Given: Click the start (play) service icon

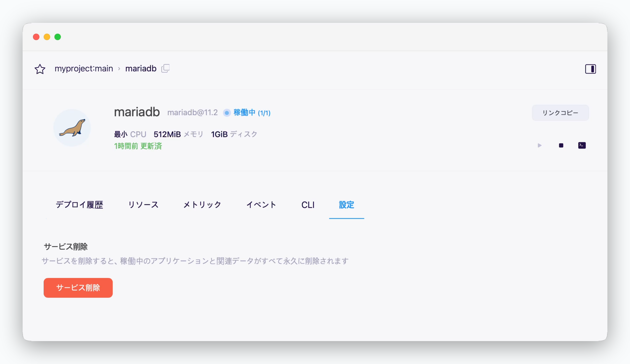Looking at the screenshot, I should coord(540,145).
